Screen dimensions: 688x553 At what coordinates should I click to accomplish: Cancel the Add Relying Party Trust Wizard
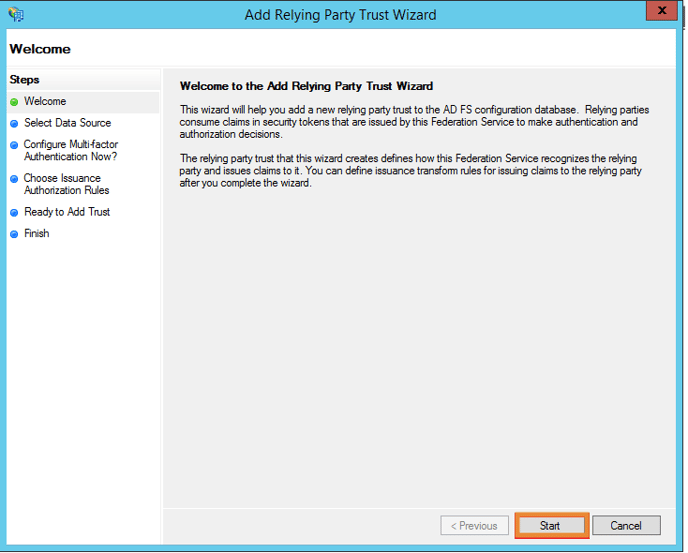(626, 526)
